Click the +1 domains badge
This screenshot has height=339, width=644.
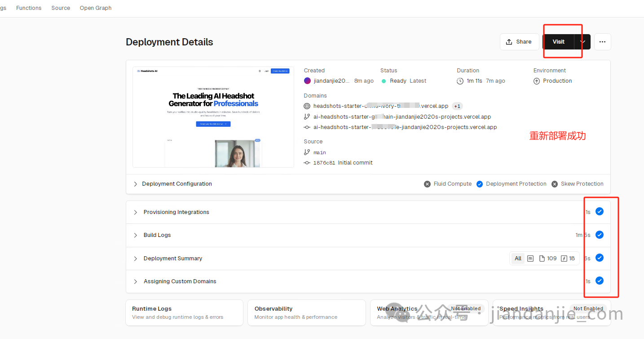coord(457,106)
